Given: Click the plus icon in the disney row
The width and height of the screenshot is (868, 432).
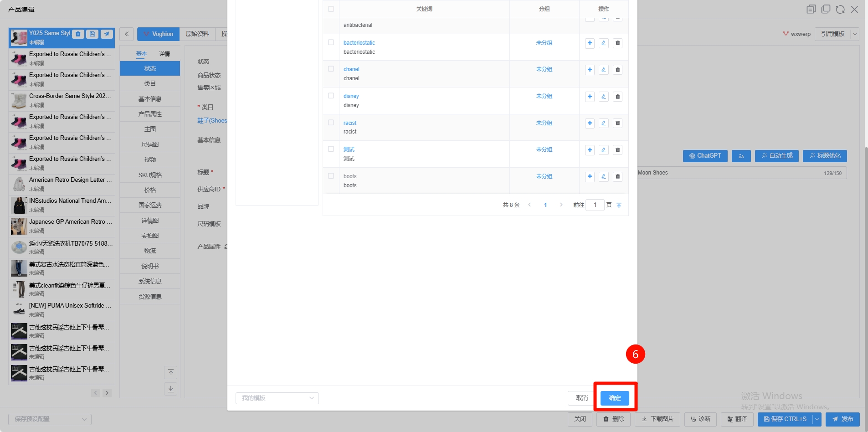Looking at the screenshot, I should (590, 97).
